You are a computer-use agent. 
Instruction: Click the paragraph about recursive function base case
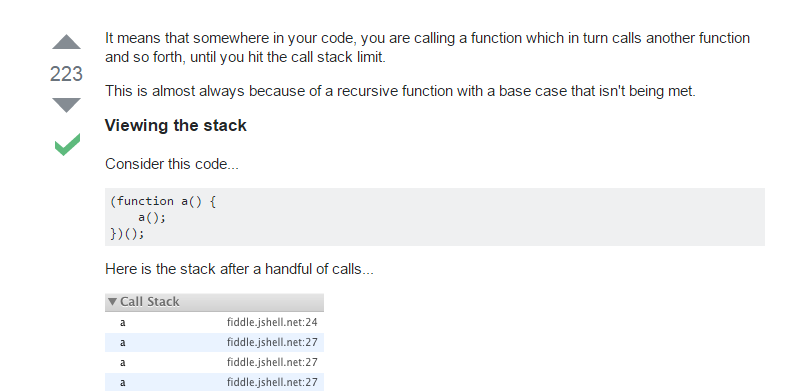(400, 91)
